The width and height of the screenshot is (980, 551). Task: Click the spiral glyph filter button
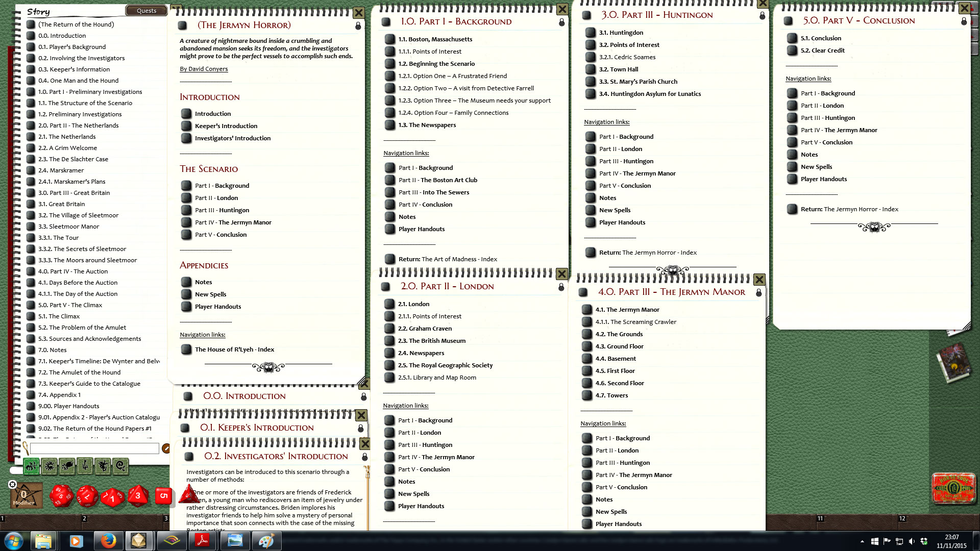click(120, 465)
